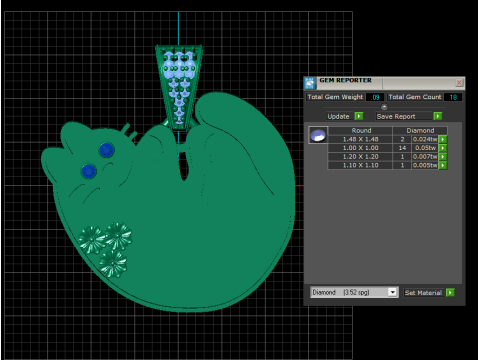The image size is (480, 360).
Task: Click the 0.024tw weight cell
Action: 425,139
